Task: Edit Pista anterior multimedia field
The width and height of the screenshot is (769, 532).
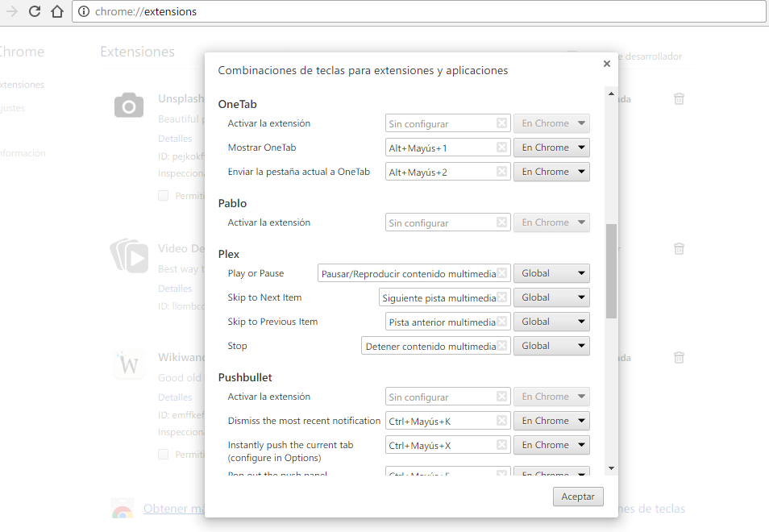Action: 447,322
